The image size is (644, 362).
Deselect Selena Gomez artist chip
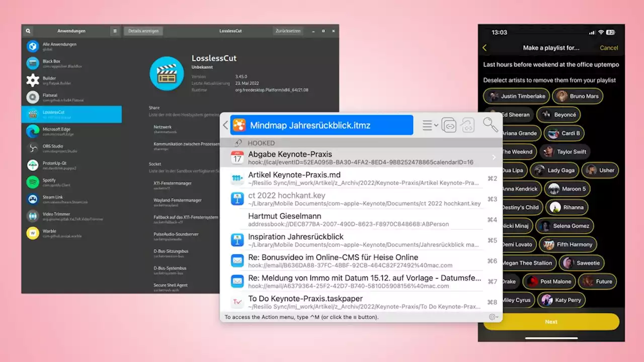[x=565, y=226]
